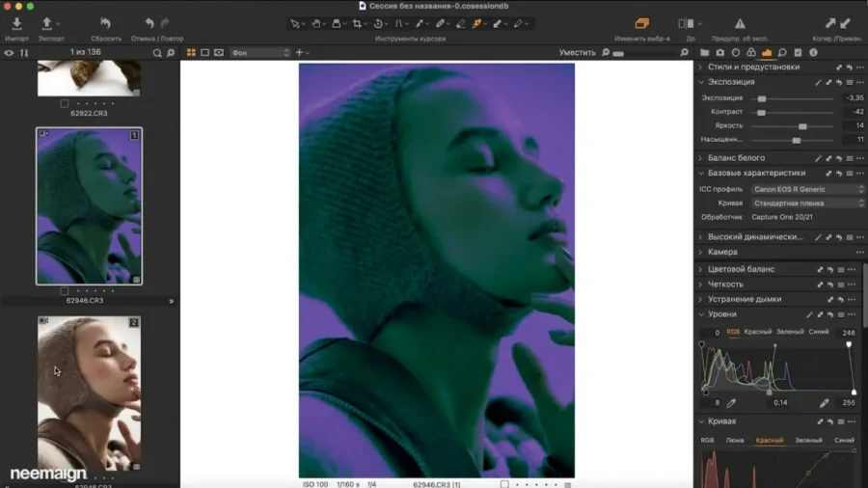The height and width of the screenshot is (488, 868).
Task: Select the pointer cursor tool
Action: point(295,24)
